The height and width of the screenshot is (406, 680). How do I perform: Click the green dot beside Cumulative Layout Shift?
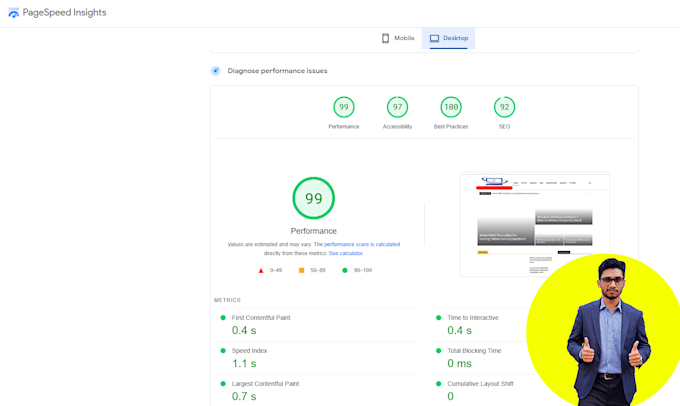438,383
